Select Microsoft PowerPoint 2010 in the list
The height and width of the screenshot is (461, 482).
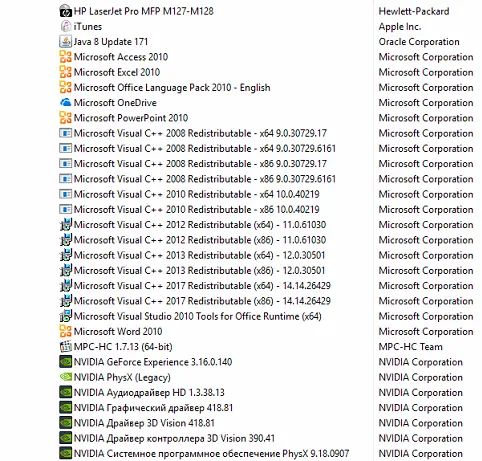click(131, 118)
